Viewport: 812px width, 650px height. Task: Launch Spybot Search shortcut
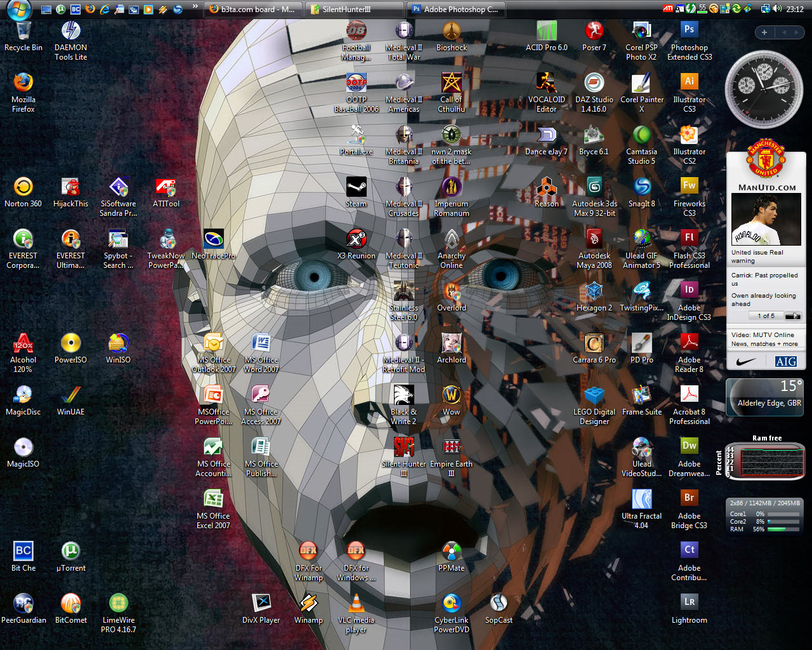pyautogui.click(x=119, y=249)
